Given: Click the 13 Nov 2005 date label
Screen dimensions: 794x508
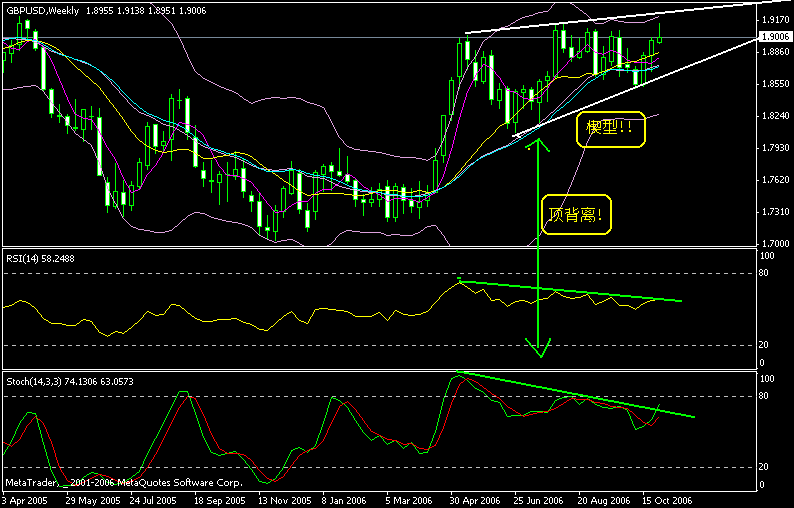Looking at the screenshot, I should pyautogui.click(x=285, y=501).
